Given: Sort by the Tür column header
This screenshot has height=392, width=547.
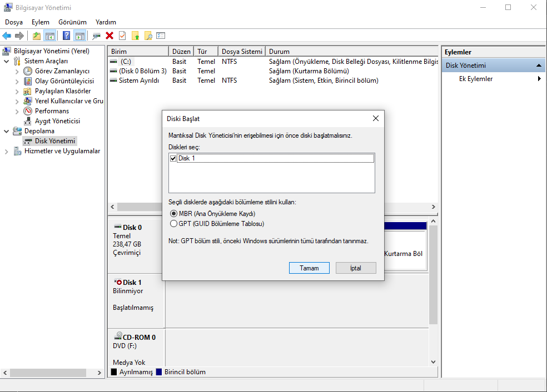Looking at the screenshot, I should coord(206,51).
